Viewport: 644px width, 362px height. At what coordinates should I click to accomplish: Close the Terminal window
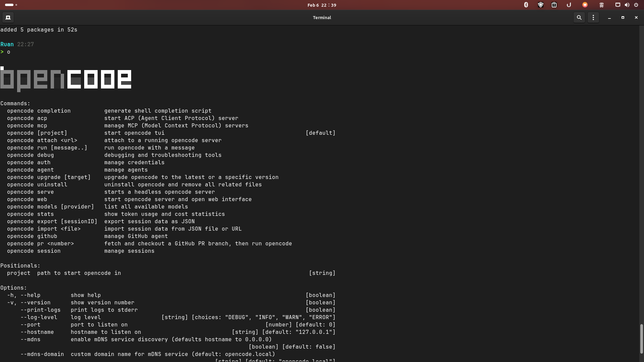tap(636, 17)
